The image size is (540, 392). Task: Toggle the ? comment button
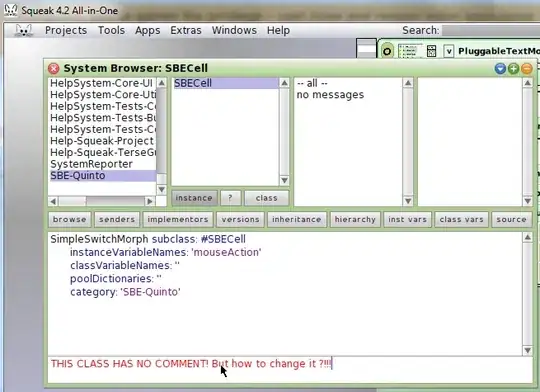click(230, 198)
